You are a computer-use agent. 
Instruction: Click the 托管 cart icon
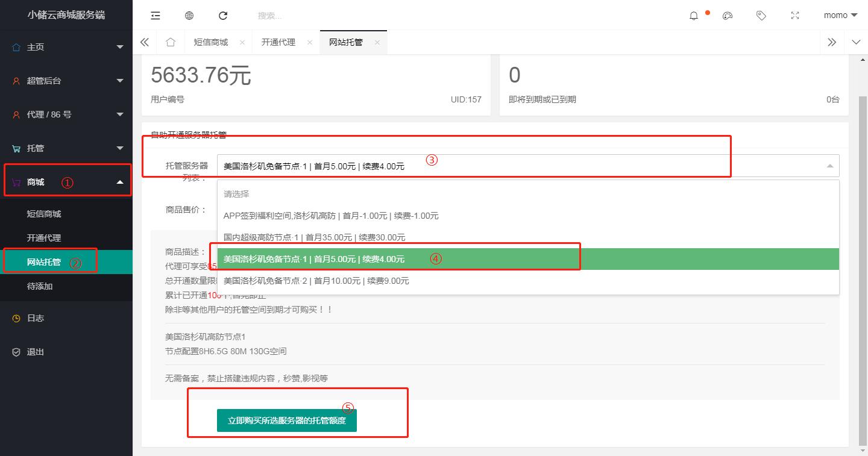pyautogui.click(x=16, y=148)
